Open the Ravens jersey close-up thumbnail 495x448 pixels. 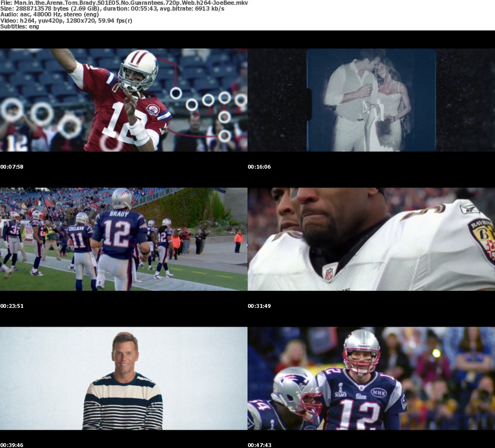(371, 239)
